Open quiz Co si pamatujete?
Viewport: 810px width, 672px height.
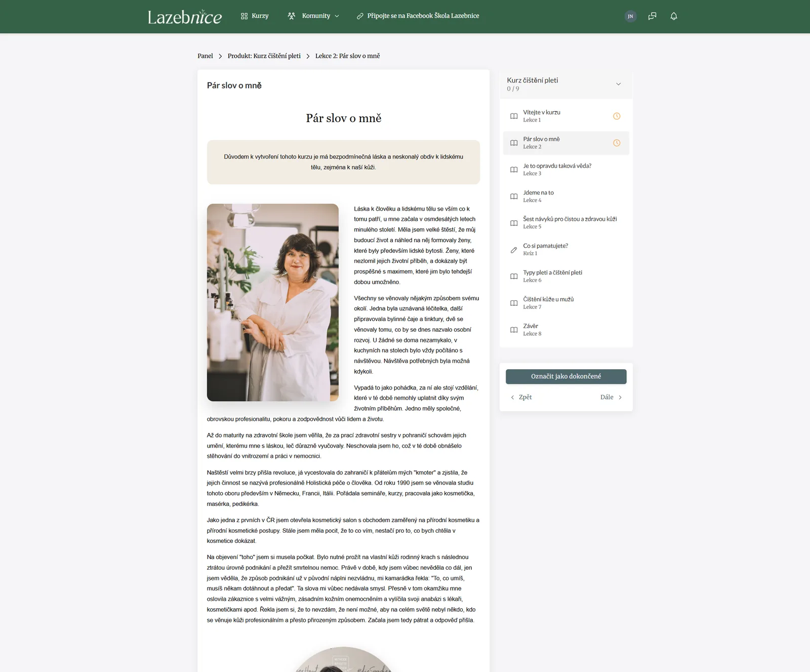(x=566, y=250)
